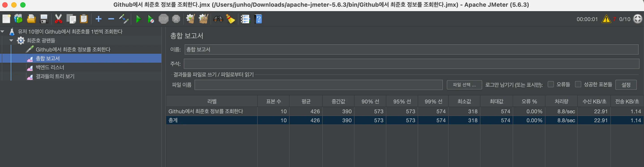Enable the 오류들 checkbox
The width and height of the screenshot is (644, 167).
[x=551, y=84]
